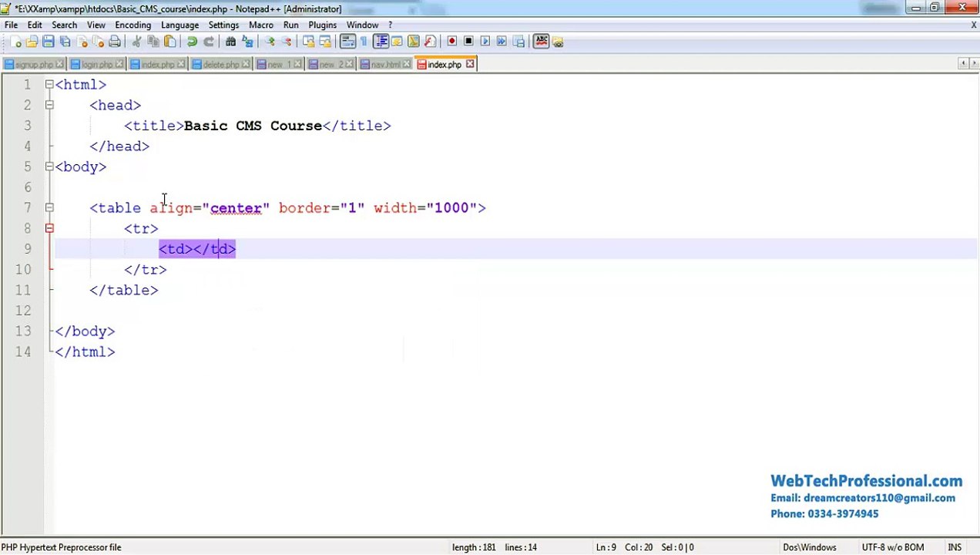Click 'length : 181' in status bar

pyautogui.click(x=474, y=547)
